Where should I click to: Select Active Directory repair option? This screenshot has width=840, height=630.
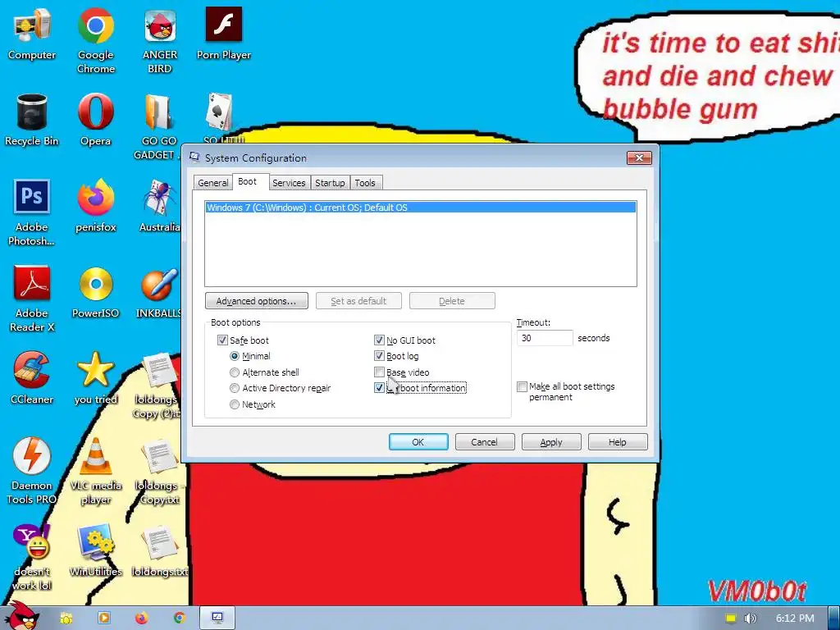point(235,388)
